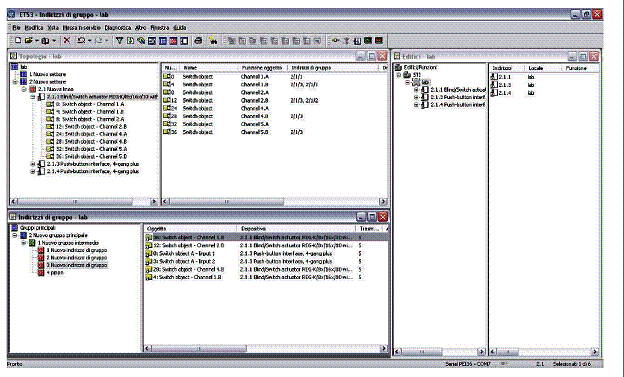Collapse '2.1 Nuova linea' tree node
Image resolution: width=624 pixels, height=377 pixels.
(x=24, y=89)
